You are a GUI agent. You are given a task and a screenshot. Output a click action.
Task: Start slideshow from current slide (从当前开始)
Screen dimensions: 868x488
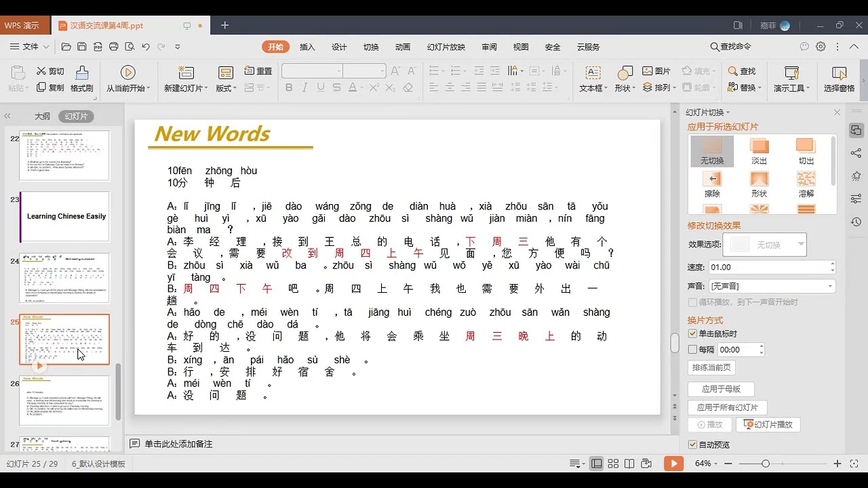pyautogui.click(x=128, y=79)
